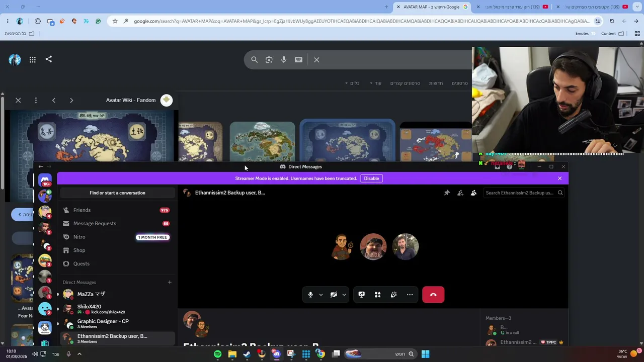Select the green terrain Avatar map thumbnail

point(262,141)
